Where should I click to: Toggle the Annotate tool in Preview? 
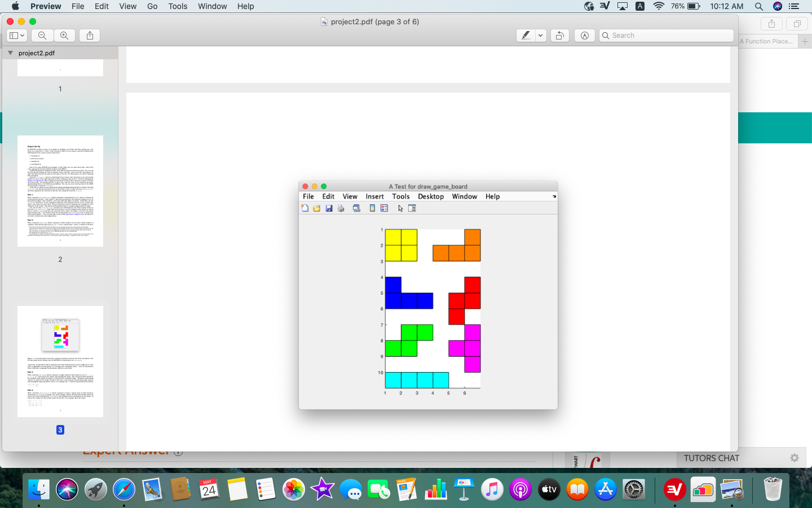pos(584,35)
